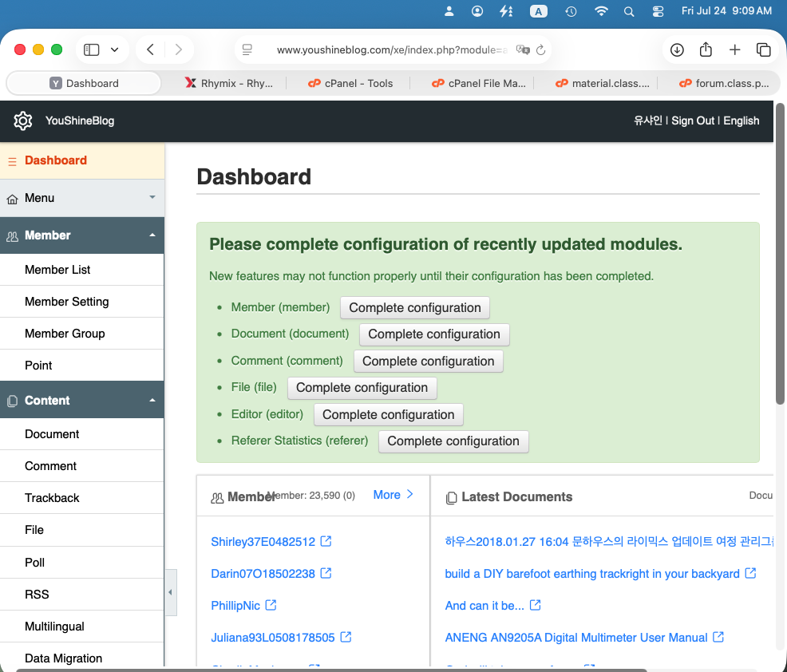Click the vertical page scrollbar

click(x=780, y=254)
